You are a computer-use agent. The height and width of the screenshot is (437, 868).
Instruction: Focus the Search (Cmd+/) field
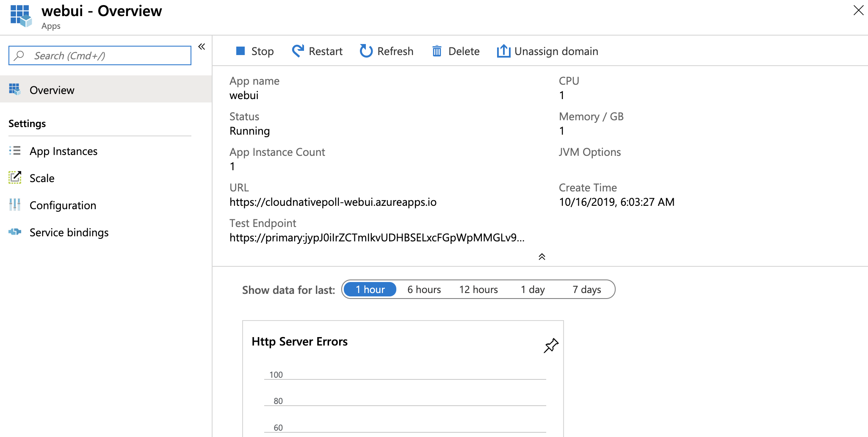(100, 55)
